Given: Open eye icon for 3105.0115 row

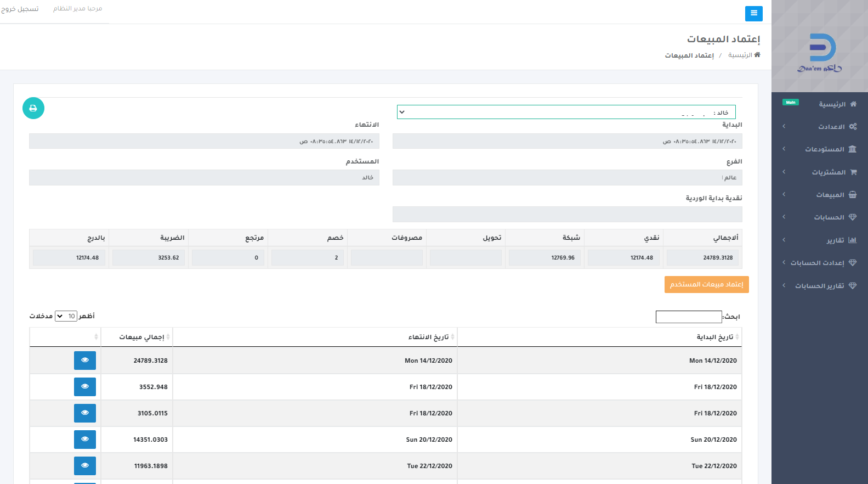Looking at the screenshot, I should (x=85, y=413).
